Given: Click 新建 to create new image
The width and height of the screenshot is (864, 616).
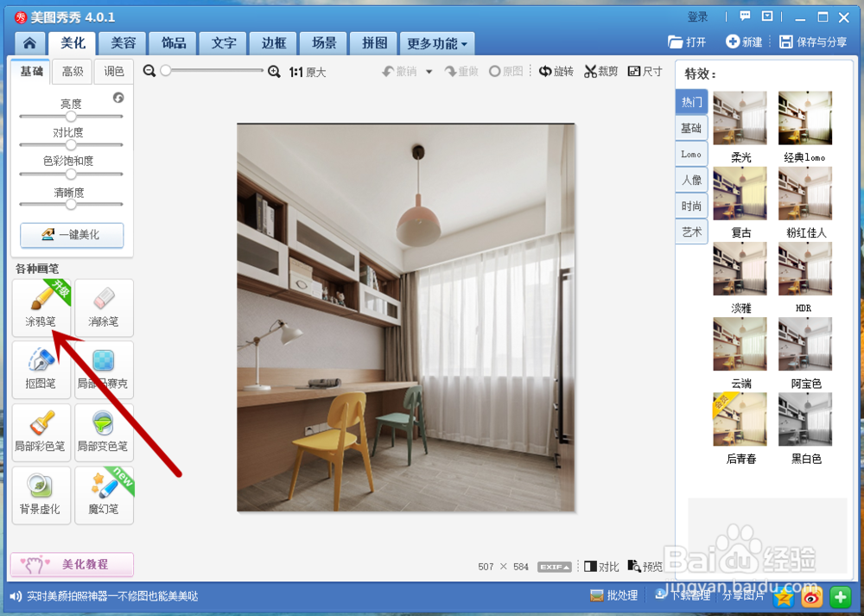Looking at the screenshot, I should pos(744,41).
